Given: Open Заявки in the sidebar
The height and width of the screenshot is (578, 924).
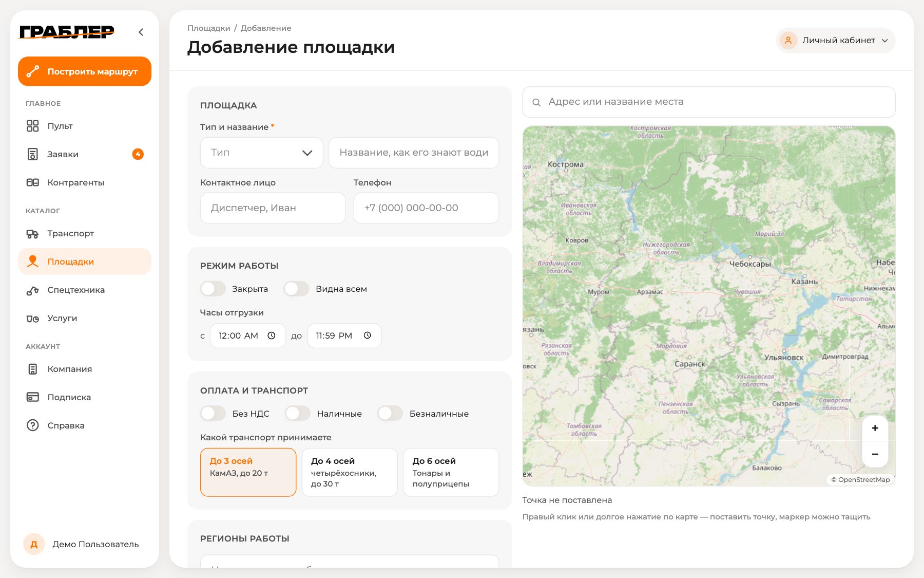Looking at the screenshot, I should [85, 154].
